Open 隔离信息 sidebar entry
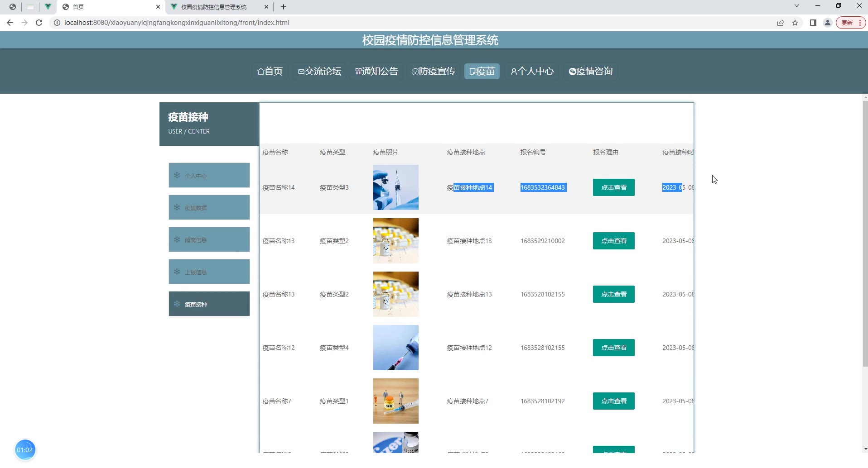Image resolution: width=868 pixels, height=468 pixels. point(209,239)
